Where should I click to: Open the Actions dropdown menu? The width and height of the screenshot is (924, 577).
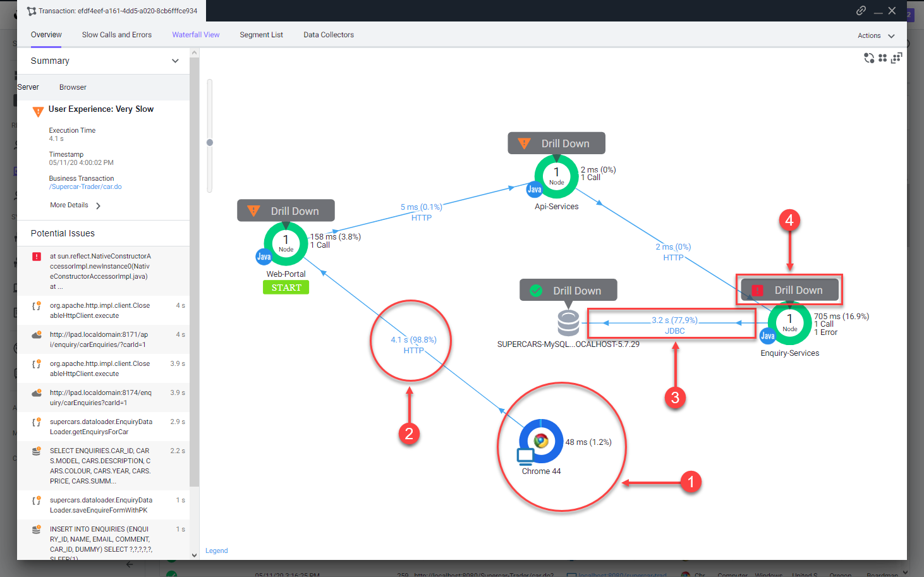coord(876,36)
